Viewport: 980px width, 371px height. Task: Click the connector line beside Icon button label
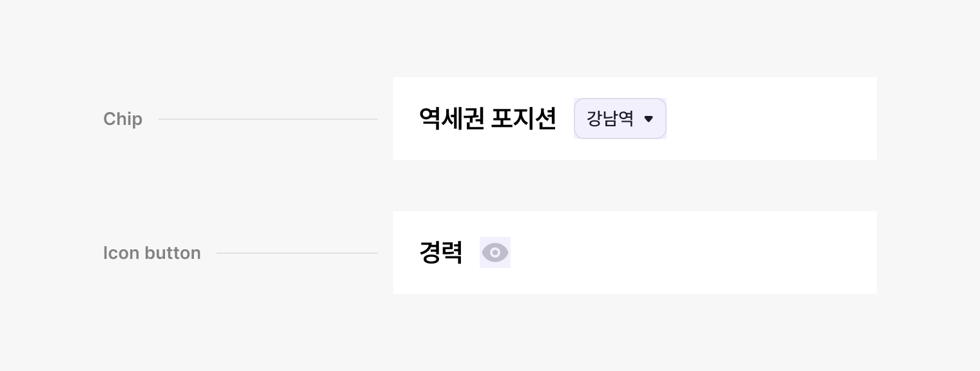[297, 253]
